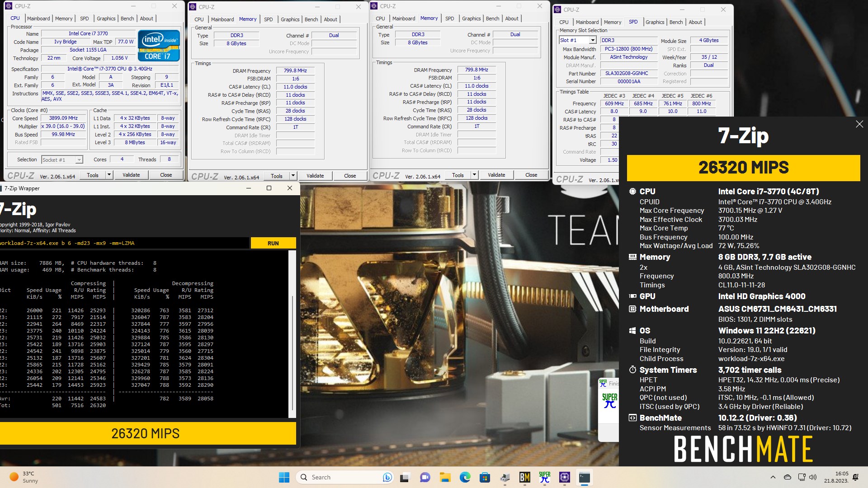
Task: Open the network status tray icon
Action: tap(802, 477)
